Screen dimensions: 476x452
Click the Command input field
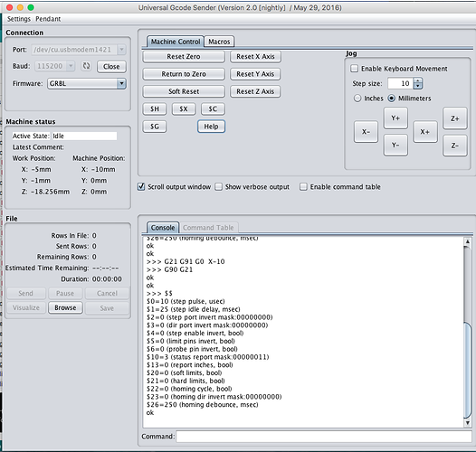click(324, 437)
